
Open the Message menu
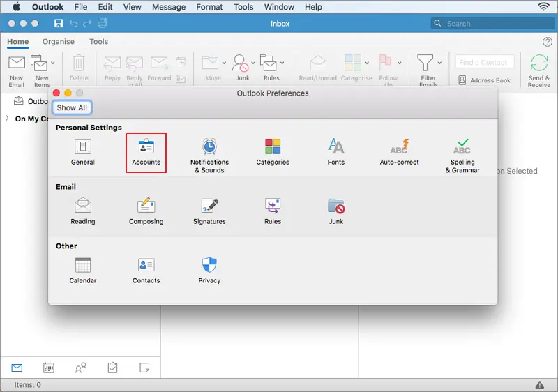169,7
